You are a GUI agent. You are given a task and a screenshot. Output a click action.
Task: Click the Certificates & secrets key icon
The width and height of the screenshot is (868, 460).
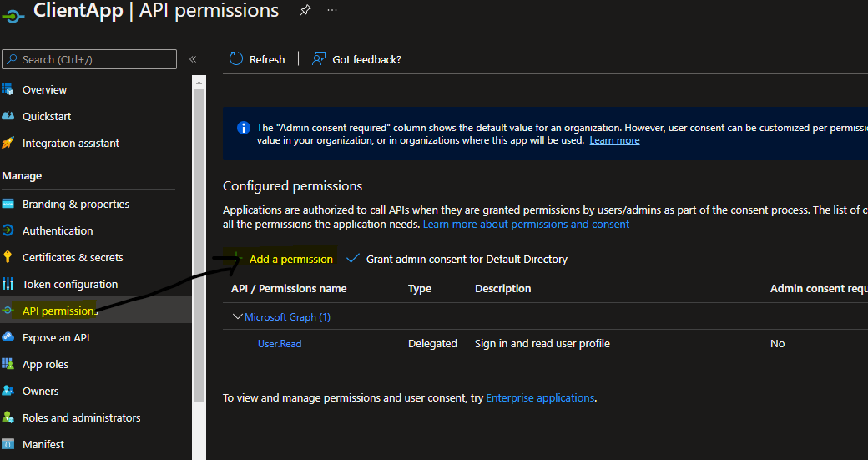(8, 257)
